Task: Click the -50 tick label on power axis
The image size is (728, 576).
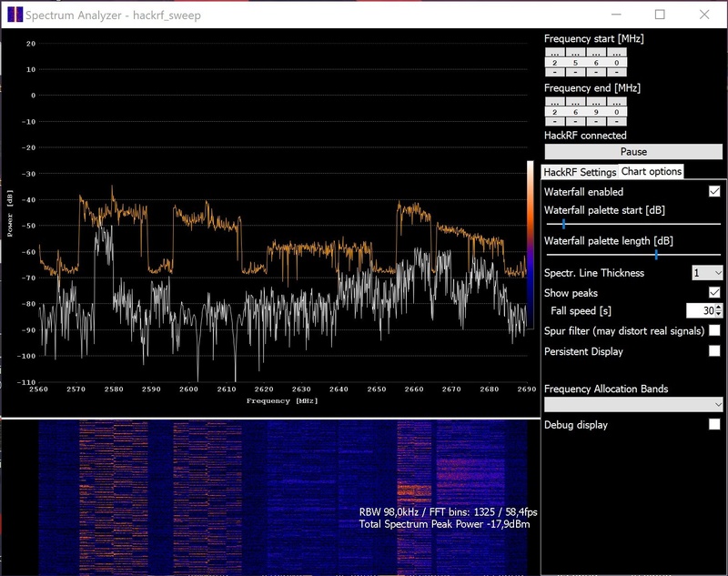Action: point(29,226)
